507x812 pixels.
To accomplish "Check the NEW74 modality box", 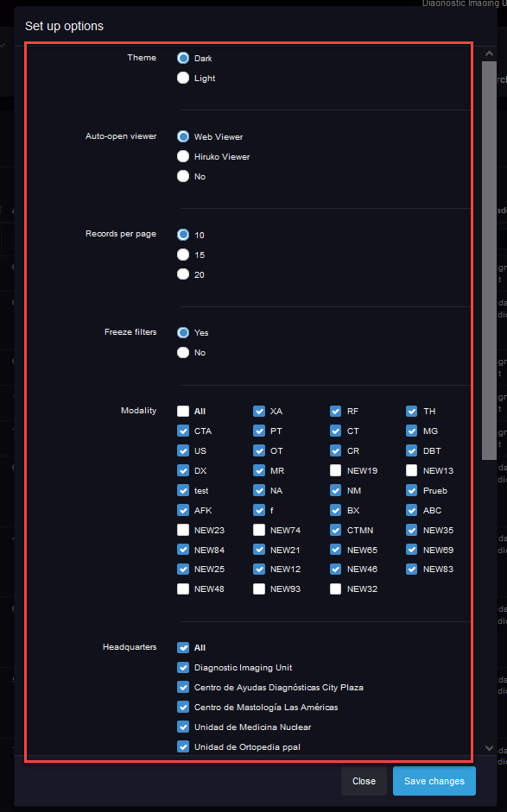I will coord(259,530).
